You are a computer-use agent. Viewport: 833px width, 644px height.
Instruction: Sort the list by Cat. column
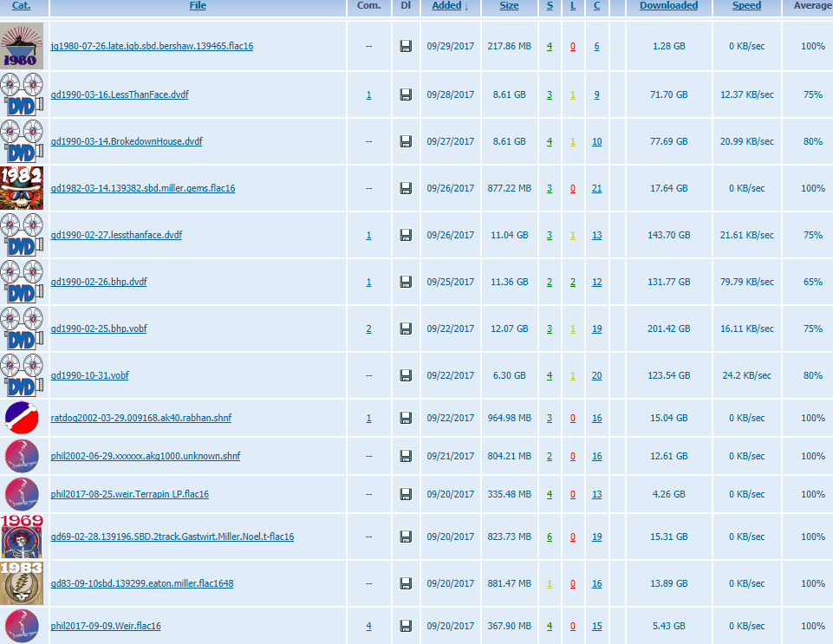(22, 5)
